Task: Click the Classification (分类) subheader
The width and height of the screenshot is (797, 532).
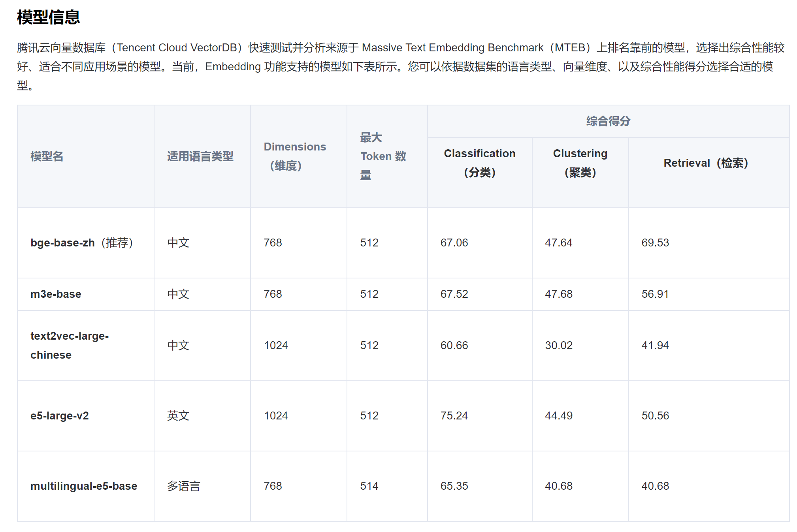Action: (x=479, y=163)
